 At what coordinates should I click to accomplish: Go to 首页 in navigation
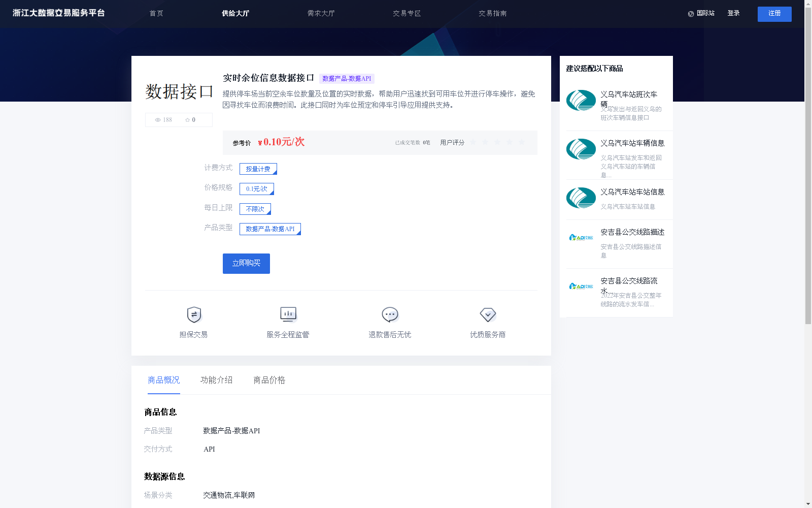(156, 14)
